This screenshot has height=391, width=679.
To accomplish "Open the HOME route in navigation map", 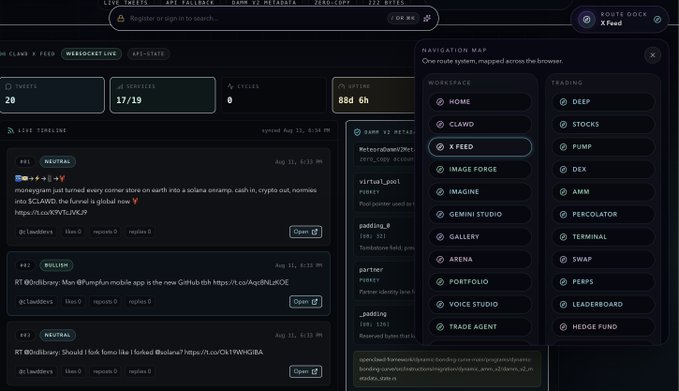I will [x=480, y=102].
